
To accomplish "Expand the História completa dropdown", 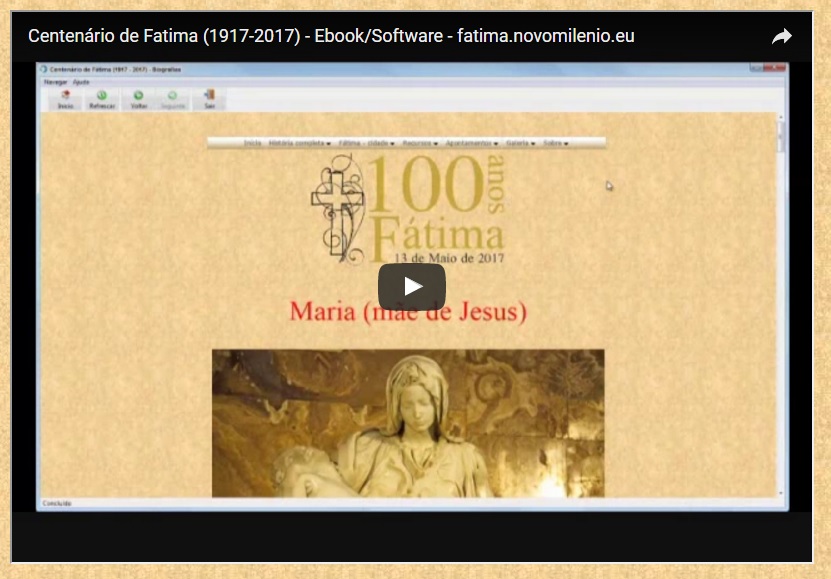I will click(300, 143).
